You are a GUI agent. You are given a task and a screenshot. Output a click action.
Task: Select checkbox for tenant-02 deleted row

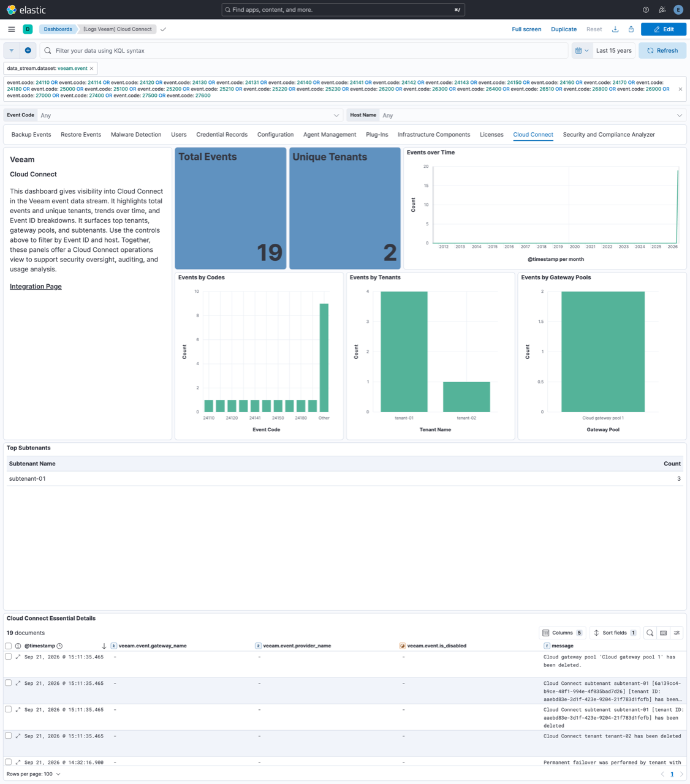(x=9, y=736)
